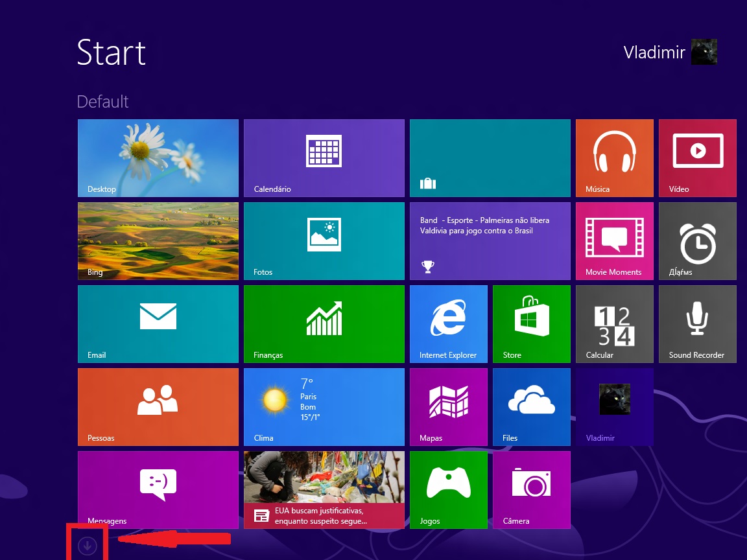The image size is (747, 560).
Task: Open the Band Esporte Palmeiras news story
Action: [490, 240]
